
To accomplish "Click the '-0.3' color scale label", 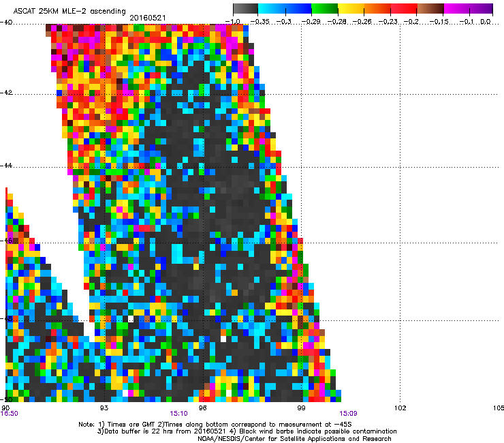I will (284, 22).
